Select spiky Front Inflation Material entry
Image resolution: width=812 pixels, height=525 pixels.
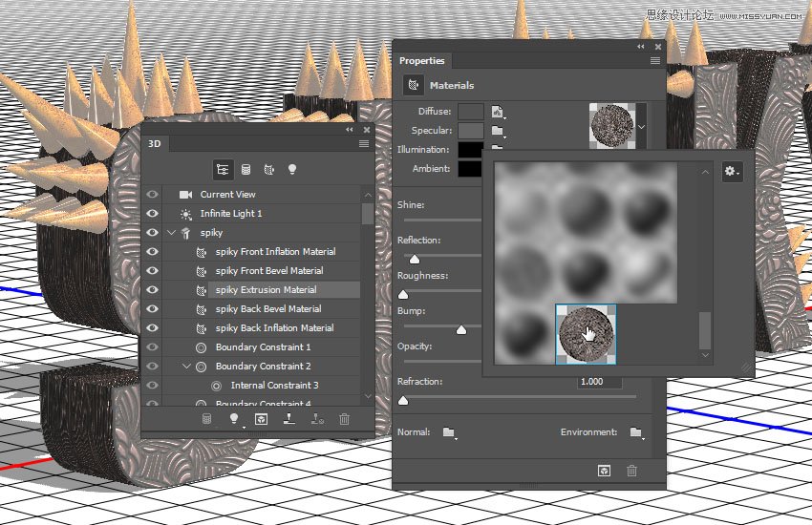pyautogui.click(x=275, y=252)
